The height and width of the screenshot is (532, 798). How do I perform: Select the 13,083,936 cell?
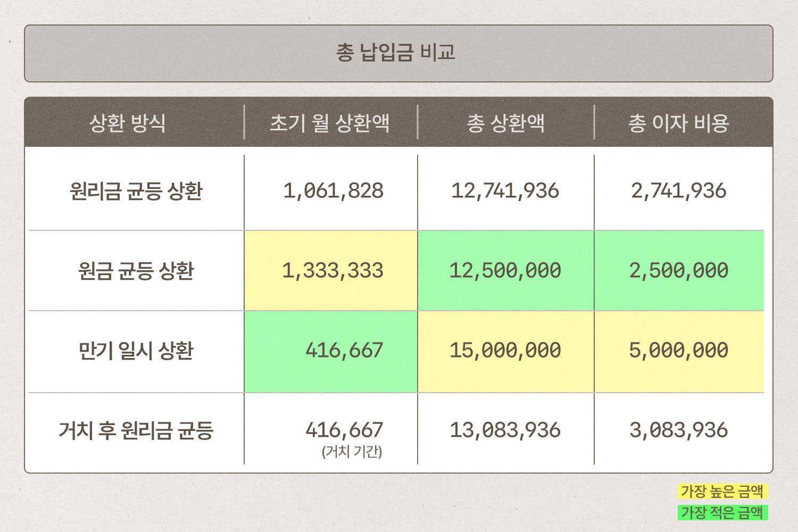coord(505,430)
